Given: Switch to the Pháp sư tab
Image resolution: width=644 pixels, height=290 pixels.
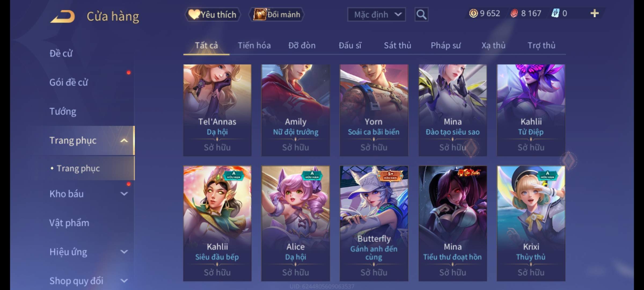Looking at the screenshot, I should click(x=446, y=46).
